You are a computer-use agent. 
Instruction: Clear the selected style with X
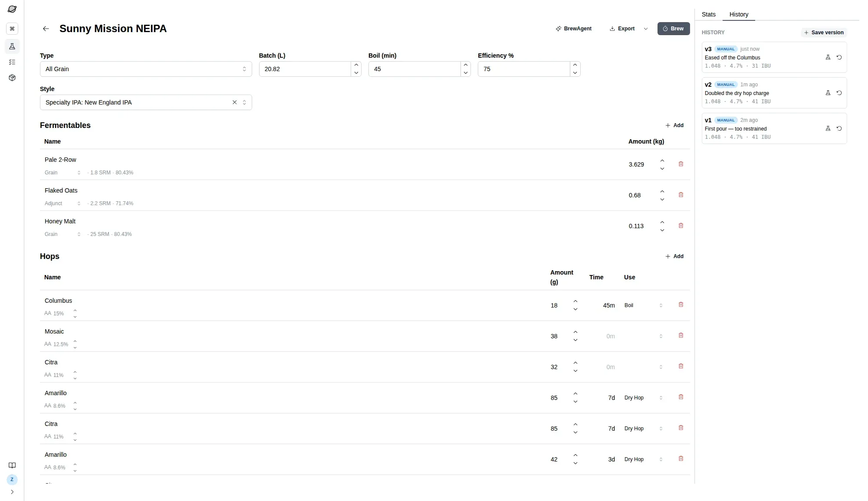[235, 102]
